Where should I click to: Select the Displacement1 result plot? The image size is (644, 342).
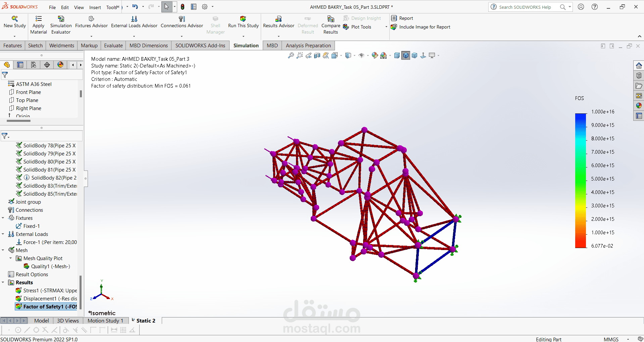(x=46, y=298)
